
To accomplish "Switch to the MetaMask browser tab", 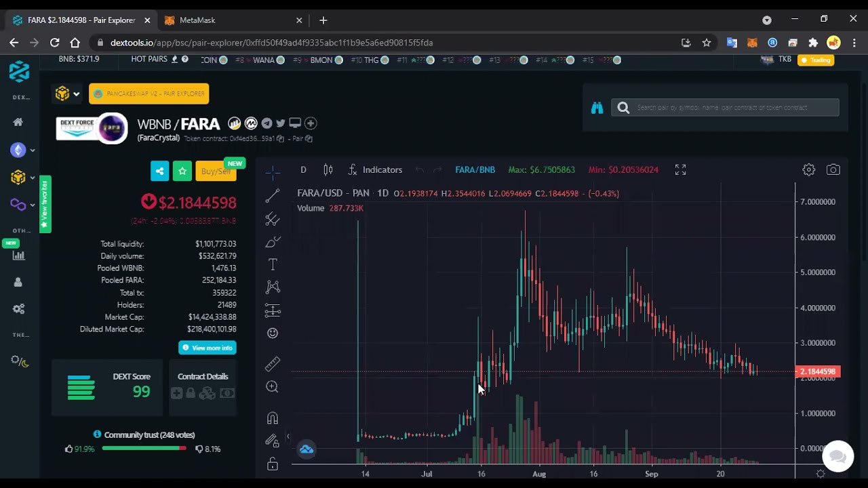I will [234, 20].
